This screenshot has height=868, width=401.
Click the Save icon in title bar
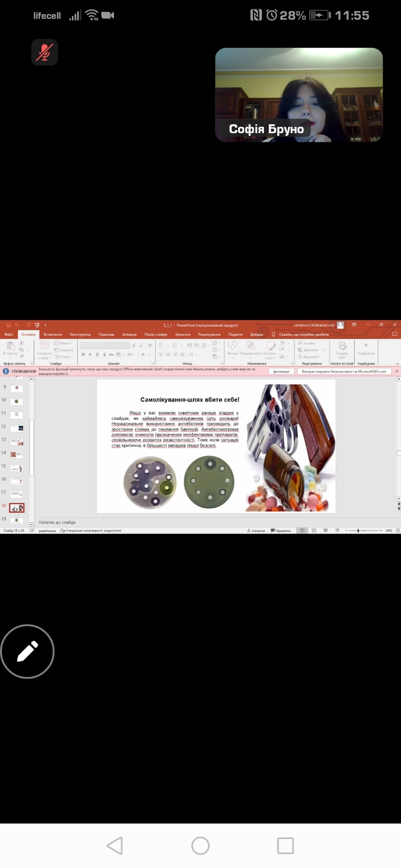click(x=8, y=325)
